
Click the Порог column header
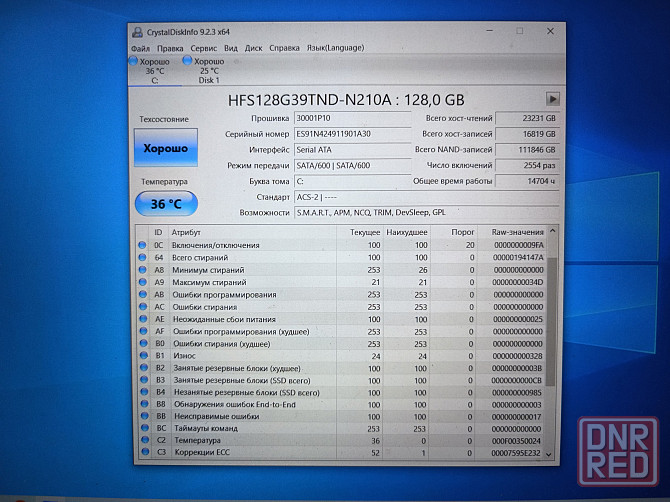click(x=454, y=232)
